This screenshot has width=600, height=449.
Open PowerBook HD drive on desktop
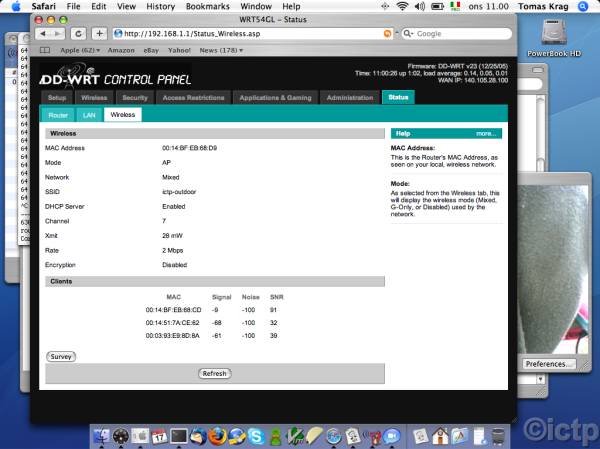tap(553, 38)
